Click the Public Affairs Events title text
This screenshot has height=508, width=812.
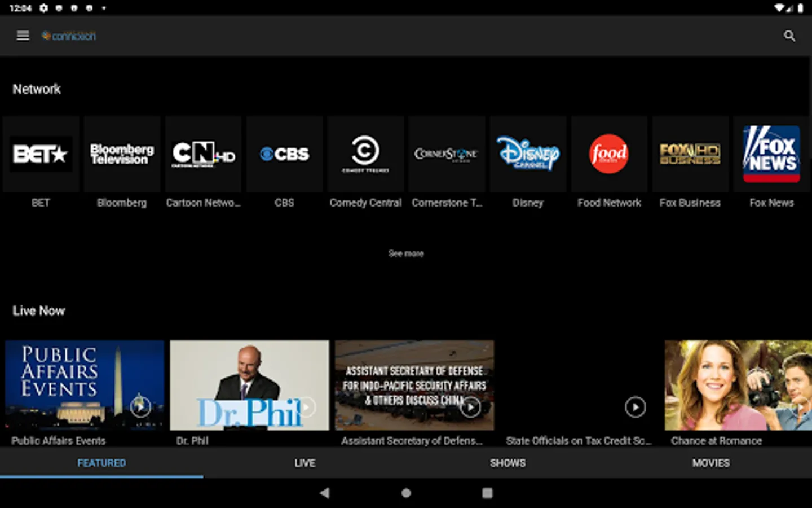tap(59, 441)
